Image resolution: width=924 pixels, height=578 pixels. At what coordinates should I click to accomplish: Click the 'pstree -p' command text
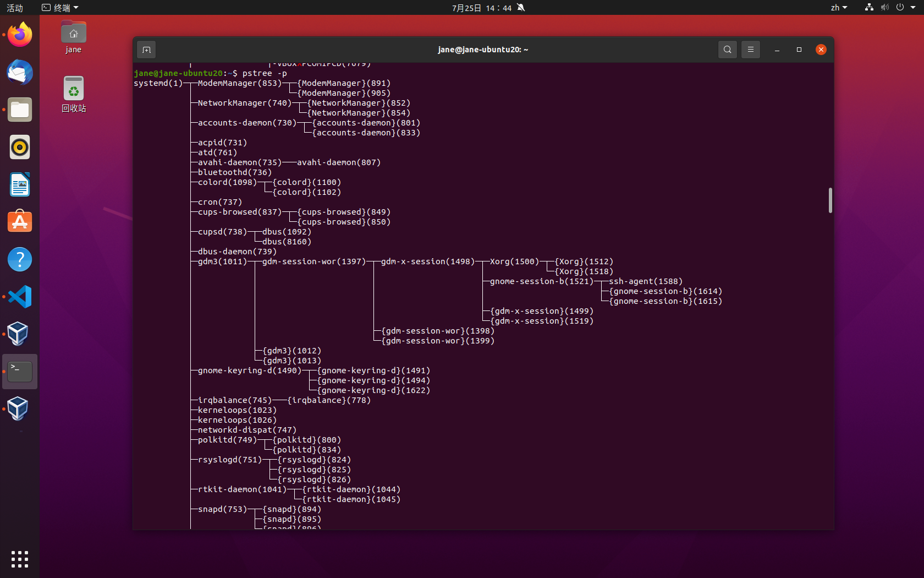[x=265, y=73]
